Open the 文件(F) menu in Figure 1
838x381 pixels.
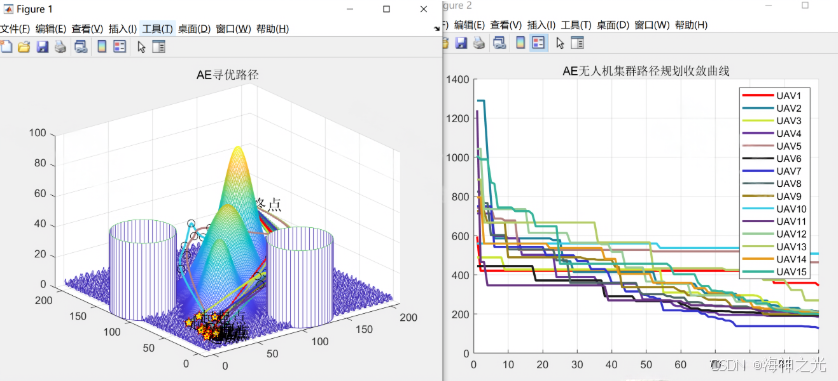coord(15,29)
